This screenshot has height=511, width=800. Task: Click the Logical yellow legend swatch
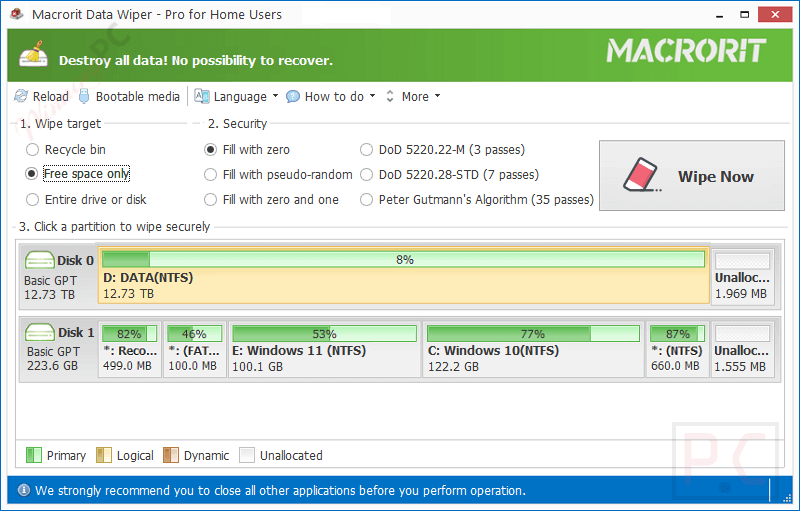pyautogui.click(x=104, y=455)
